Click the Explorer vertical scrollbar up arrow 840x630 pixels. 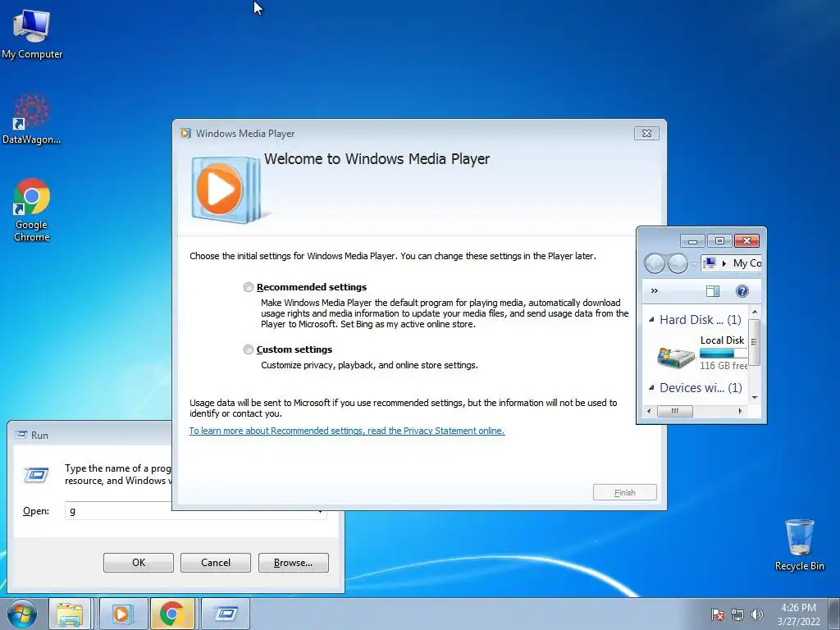pos(755,312)
